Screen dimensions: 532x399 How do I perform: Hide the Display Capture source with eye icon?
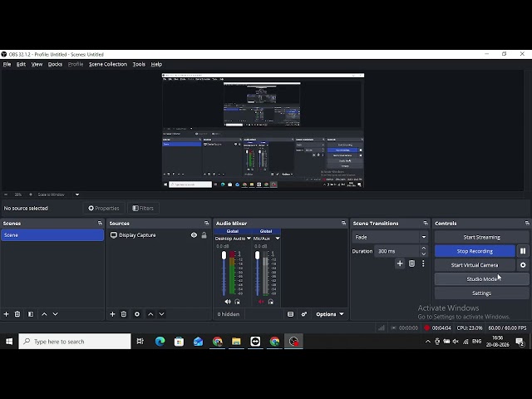pos(194,234)
